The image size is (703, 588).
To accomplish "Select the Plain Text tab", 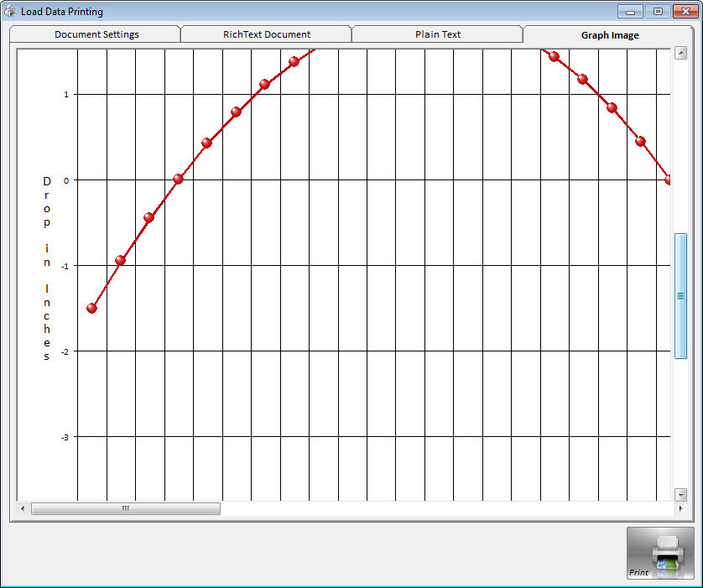I will click(x=438, y=34).
